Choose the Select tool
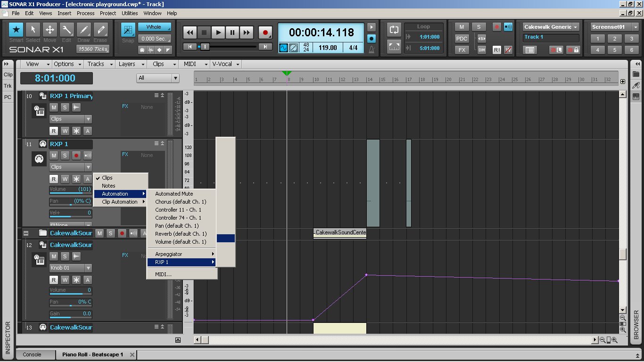The width and height of the screenshot is (644, 362). 33,30
